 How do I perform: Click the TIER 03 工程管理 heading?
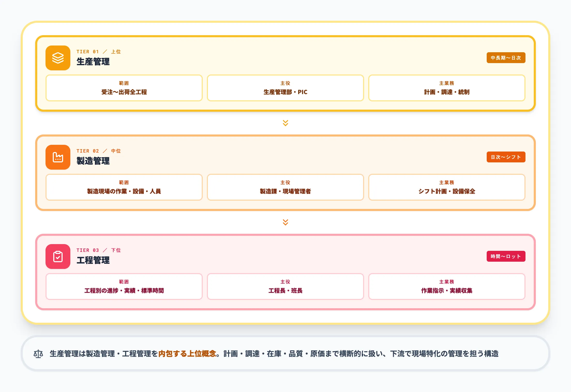point(93,260)
